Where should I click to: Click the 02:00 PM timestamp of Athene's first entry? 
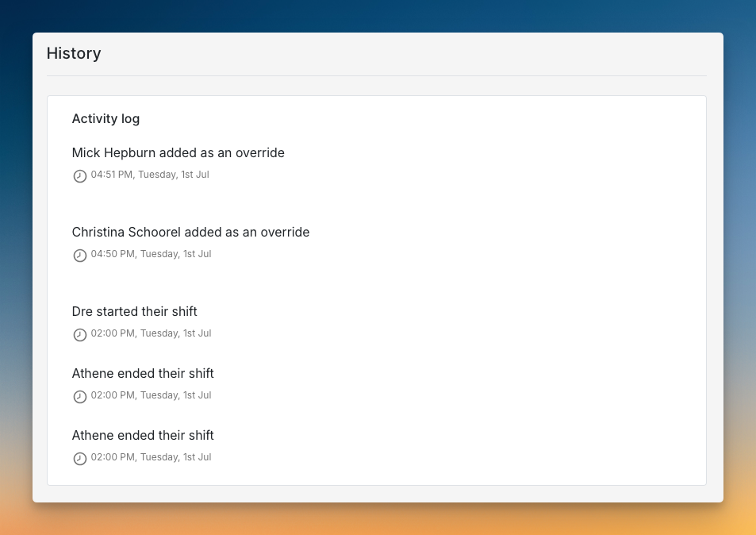tap(149, 395)
